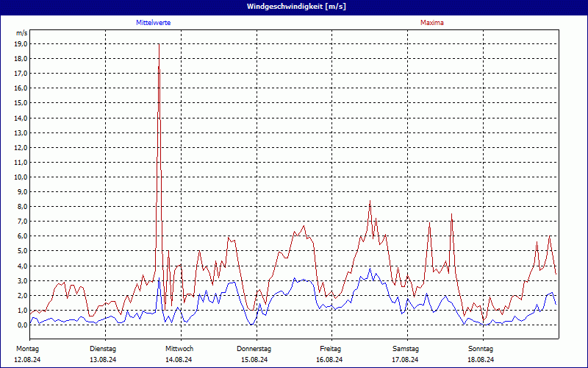Click the Dienstag day label

click(x=103, y=348)
